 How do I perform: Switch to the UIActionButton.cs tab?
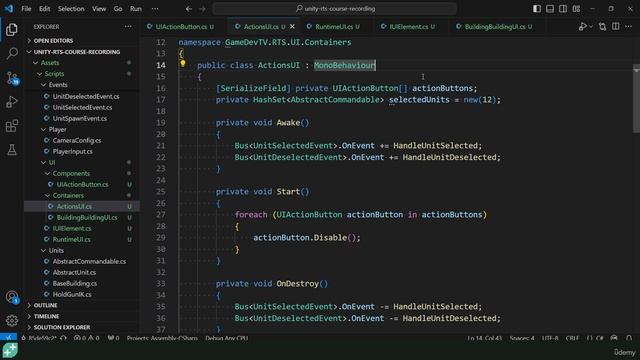pos(180,27)
